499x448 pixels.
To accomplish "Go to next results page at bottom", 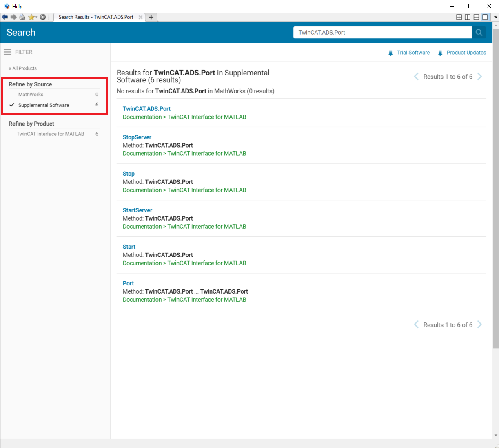I will (x=480, y=325).
